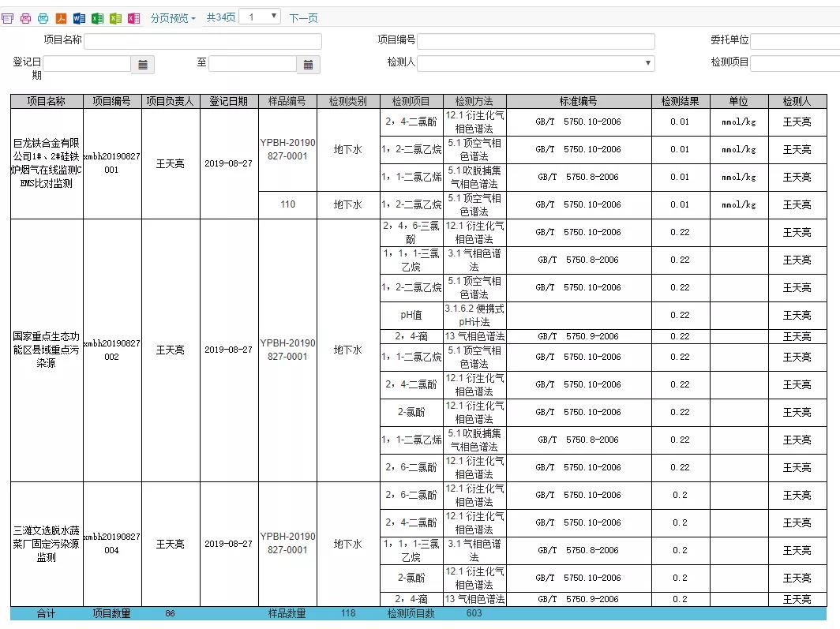840x629 pixels.
Task: Focus the 项目编号 text box
Action: pos(535,42)
